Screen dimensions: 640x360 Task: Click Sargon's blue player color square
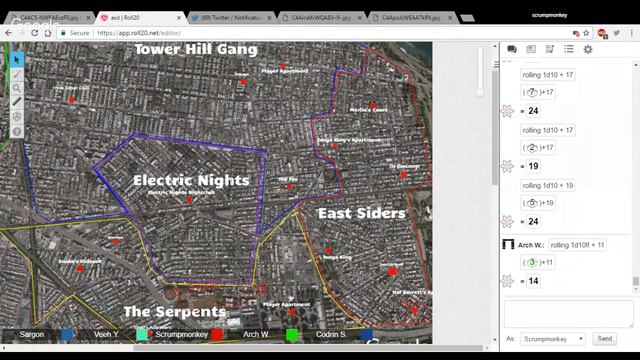tap(67, 335)
